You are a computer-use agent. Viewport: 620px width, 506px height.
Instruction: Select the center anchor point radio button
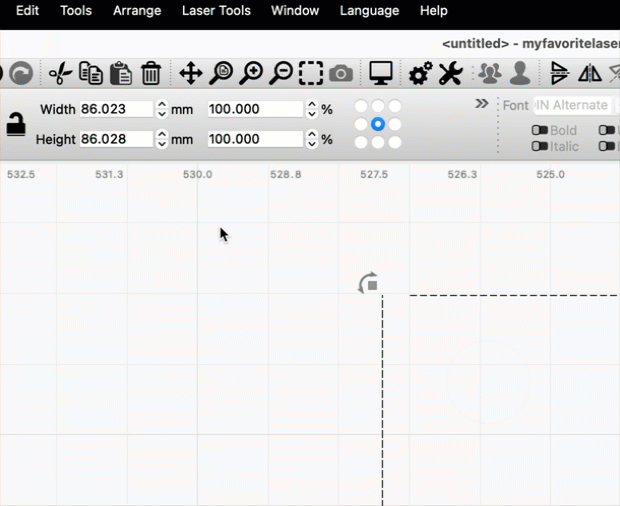378,124
